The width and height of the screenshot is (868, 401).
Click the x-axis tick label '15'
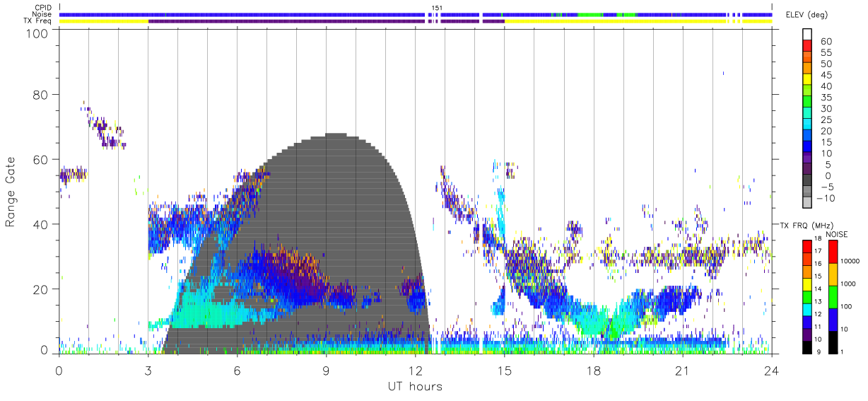[x=504, y=371]
